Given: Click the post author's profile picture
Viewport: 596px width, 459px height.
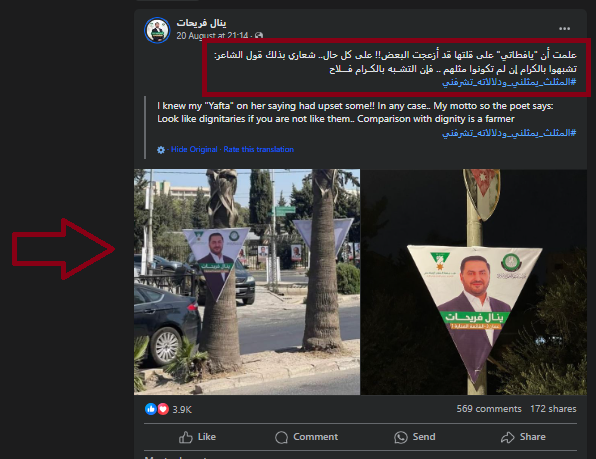Looking at the screenshot, I should click(157, 30).
